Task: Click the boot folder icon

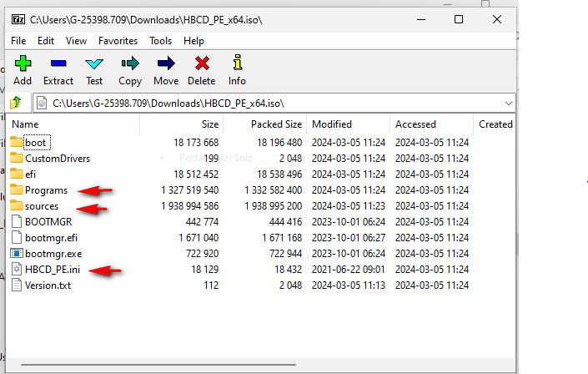Action: click(x=17, y=142)
